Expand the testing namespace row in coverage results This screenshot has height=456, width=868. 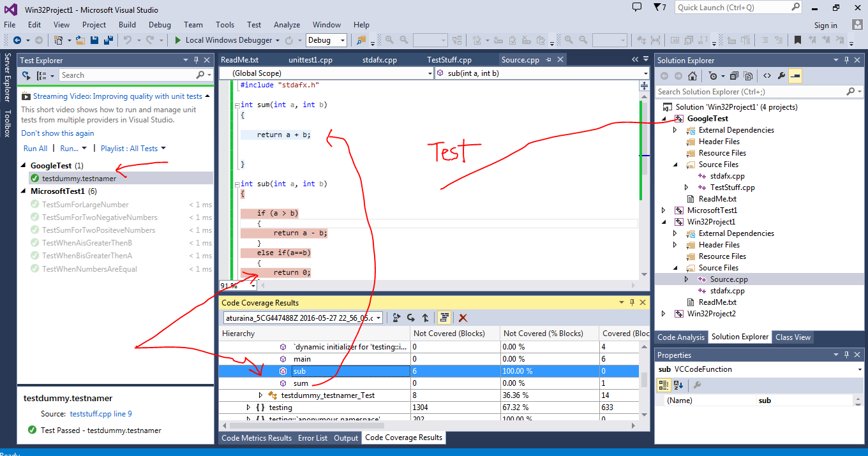tap(249, 408)
